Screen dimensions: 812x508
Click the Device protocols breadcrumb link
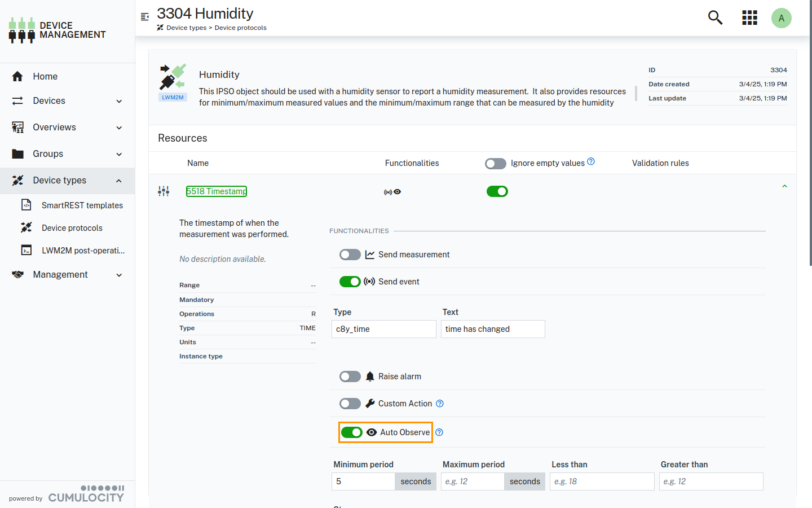click(240, 28)
